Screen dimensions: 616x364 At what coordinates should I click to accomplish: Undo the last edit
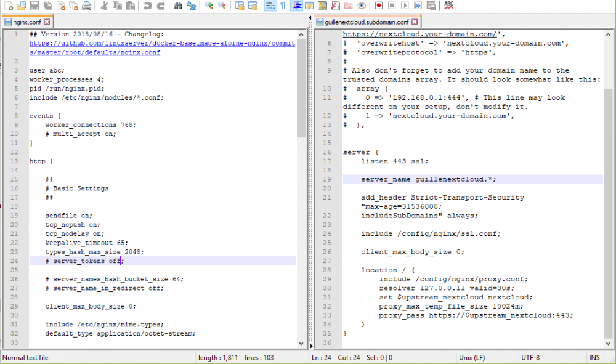(x=148, y=6)
